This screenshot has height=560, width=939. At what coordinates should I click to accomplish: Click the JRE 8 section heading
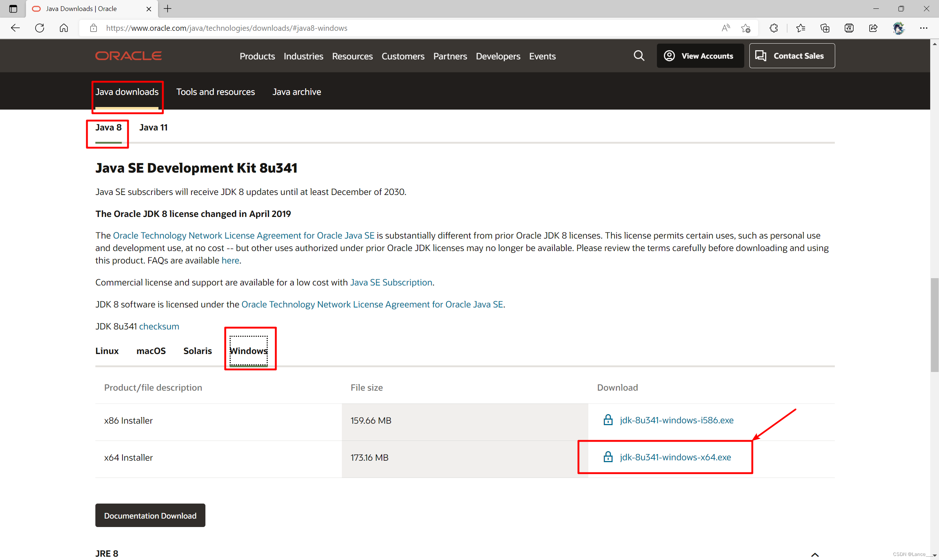pos(106,553)
